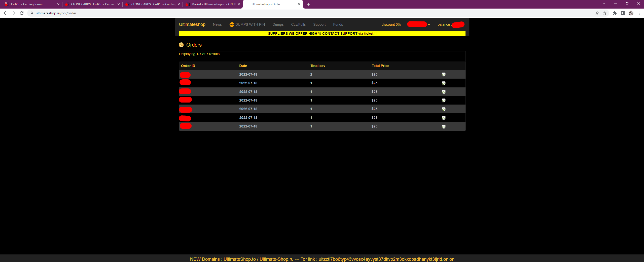Click the share page icon in address bar

pos(596,13)
